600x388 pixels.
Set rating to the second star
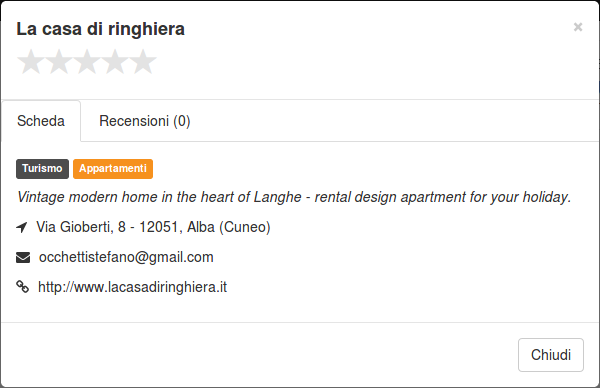[59, 61]
